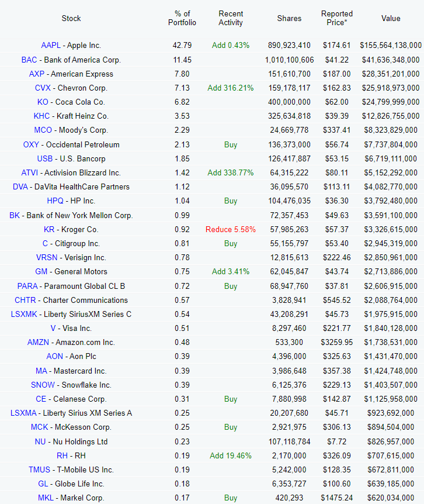Open the OXY ticker link
This screenshot has width=424, height=504.
tap(31, 144)
